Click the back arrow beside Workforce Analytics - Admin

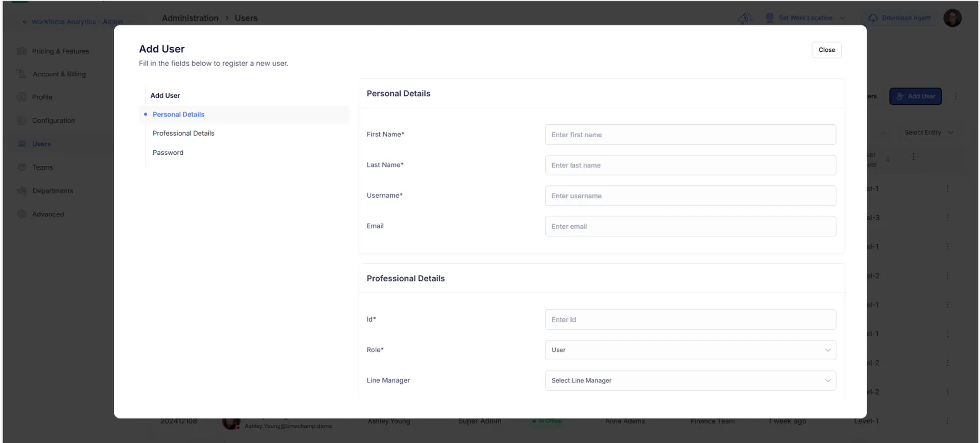24,21
